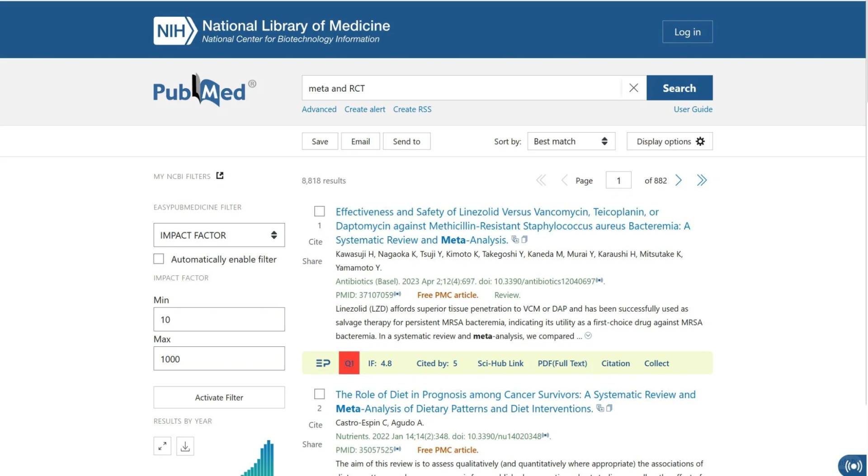Open Sci-Hub Link in result bar

pyautogui.click(x=500, y=363)
